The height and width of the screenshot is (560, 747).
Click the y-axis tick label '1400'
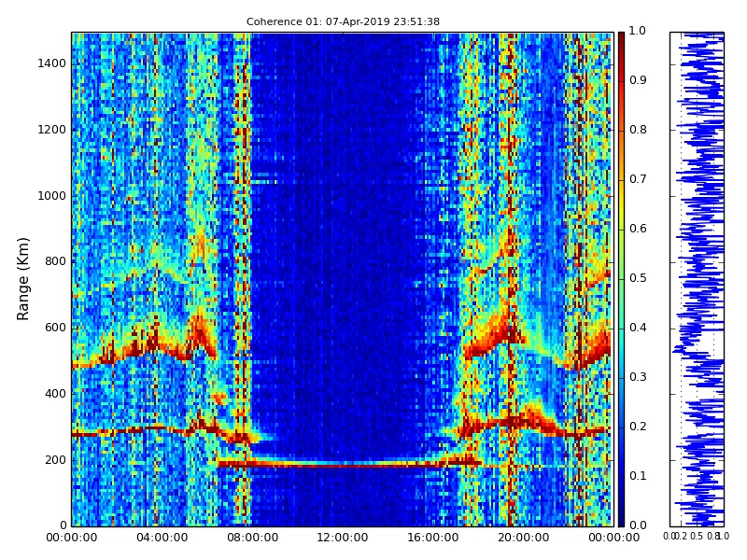(51, 63)
